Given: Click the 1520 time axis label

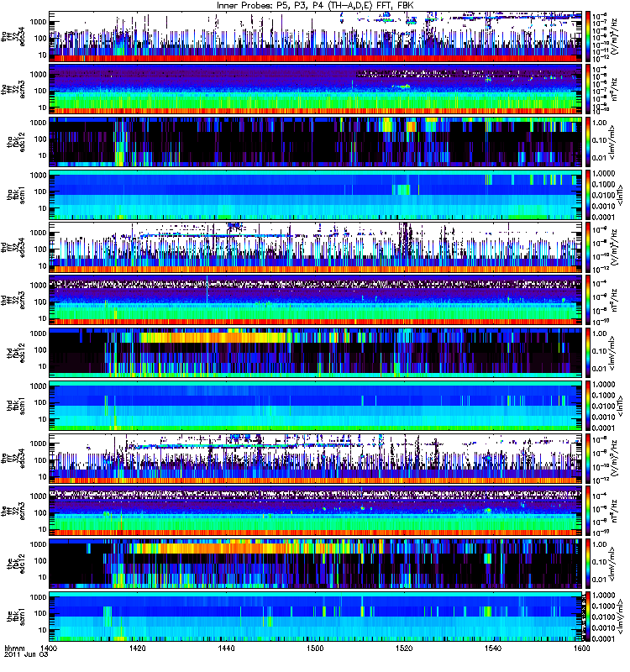Looking at the screenshot, I should (x=404, y=648).
